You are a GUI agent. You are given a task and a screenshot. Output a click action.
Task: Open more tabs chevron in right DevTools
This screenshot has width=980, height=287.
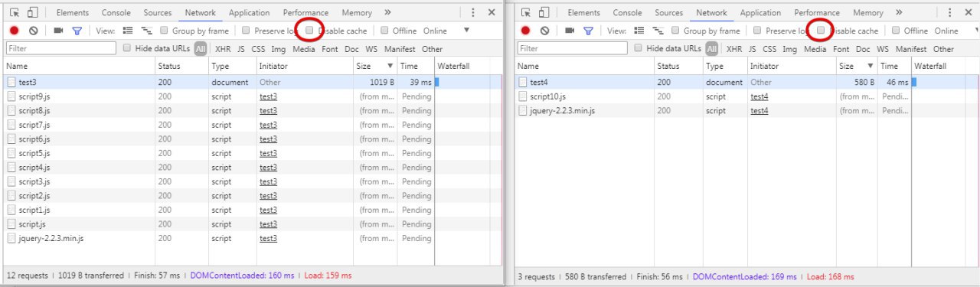(x=899, y=12)
